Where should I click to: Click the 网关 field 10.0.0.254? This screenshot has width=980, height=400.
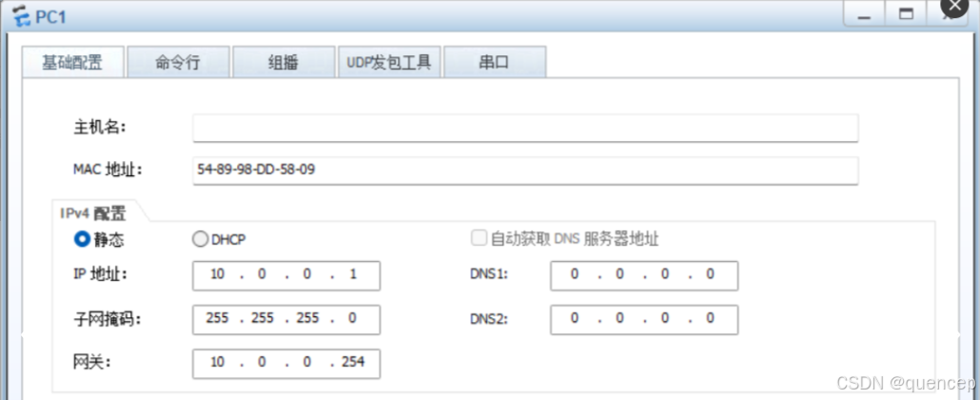(x=286, y=363)
